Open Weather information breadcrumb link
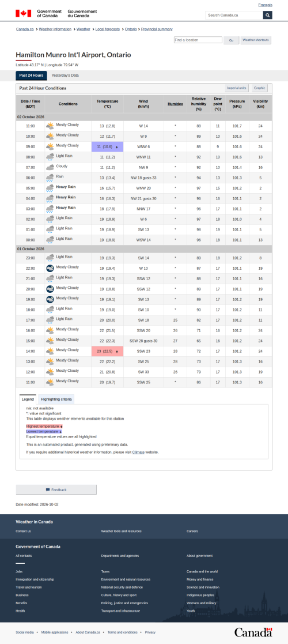The image size is (288, 644). pyautogui.click(x=55, y=29)
